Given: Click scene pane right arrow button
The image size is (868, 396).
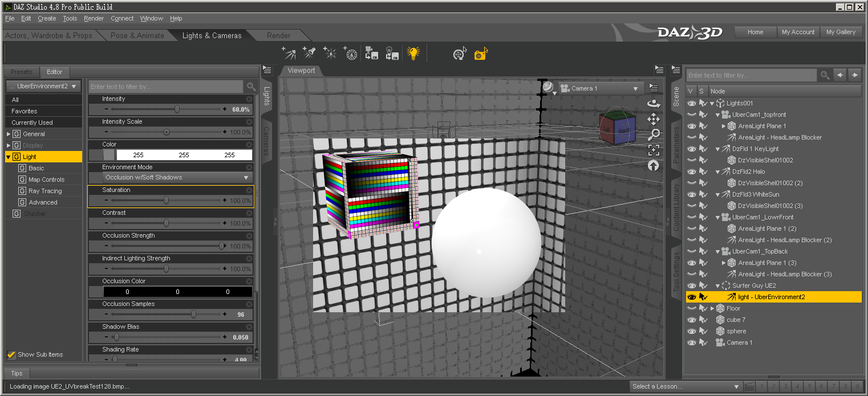Looking at the screenshot, I should 854,75.
